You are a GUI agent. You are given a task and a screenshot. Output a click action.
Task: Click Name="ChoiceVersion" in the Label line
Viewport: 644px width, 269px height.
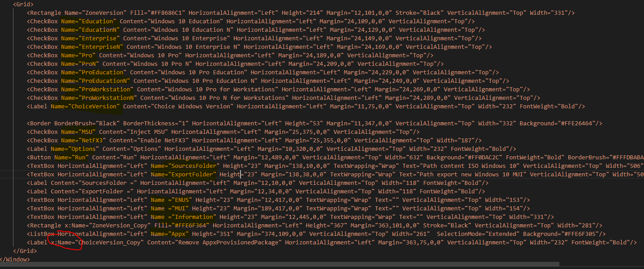85,106
